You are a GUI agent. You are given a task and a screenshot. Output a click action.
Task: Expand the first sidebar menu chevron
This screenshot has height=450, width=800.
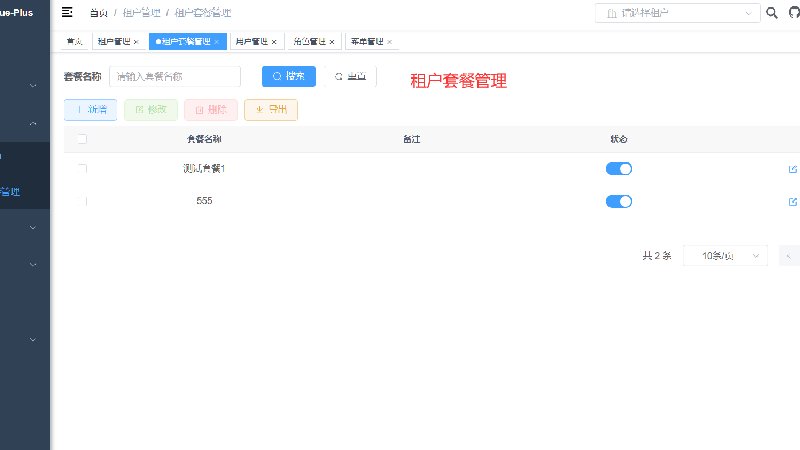coord(33,86)
